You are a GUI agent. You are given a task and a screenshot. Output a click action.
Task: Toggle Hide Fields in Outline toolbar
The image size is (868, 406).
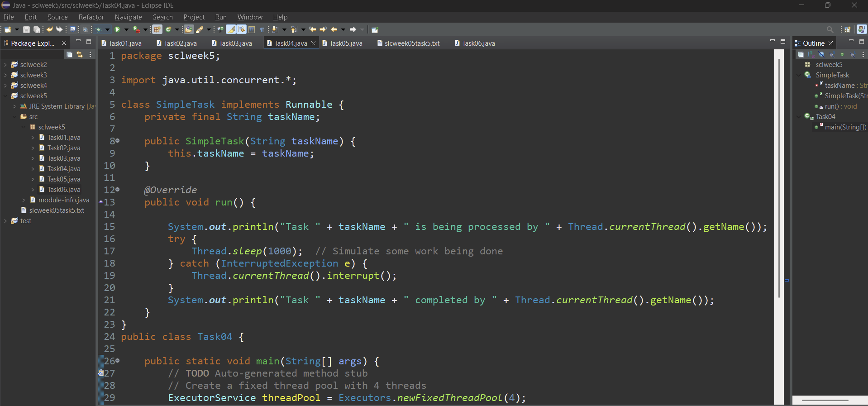pyautogui.click(x=821, y=54)
